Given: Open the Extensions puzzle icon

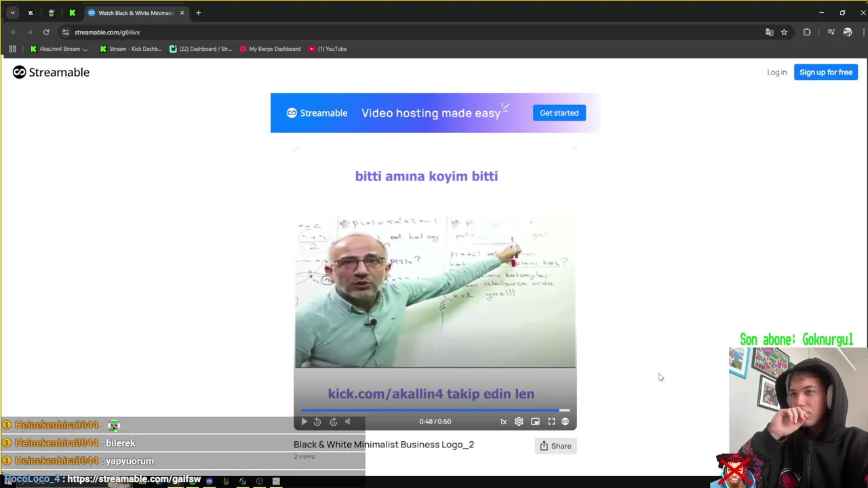Looking at the screenshot, I should tap(807, 32).
